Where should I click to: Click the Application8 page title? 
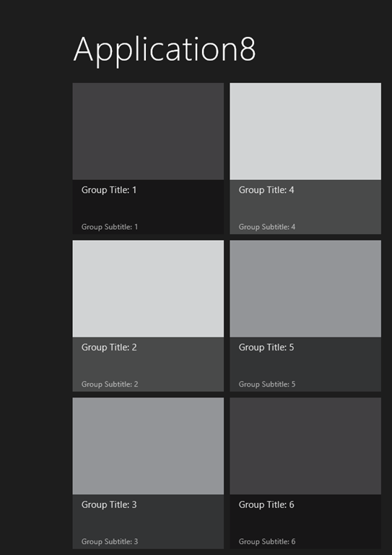coord(165,51)
